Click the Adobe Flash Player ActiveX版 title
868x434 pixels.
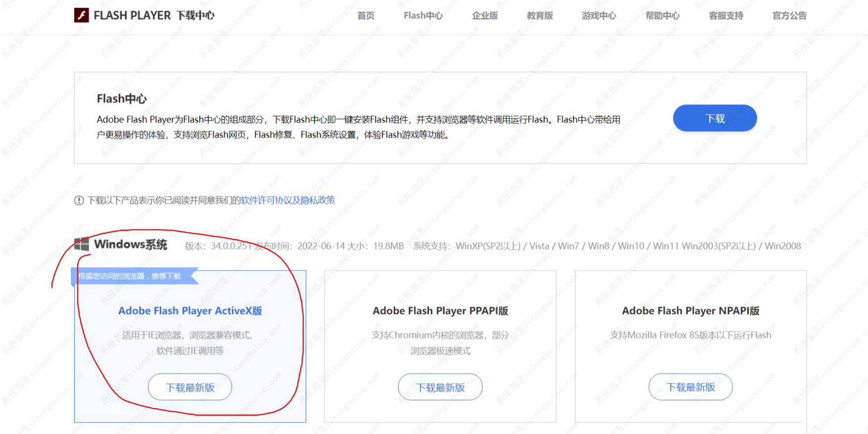pos(190,311)
